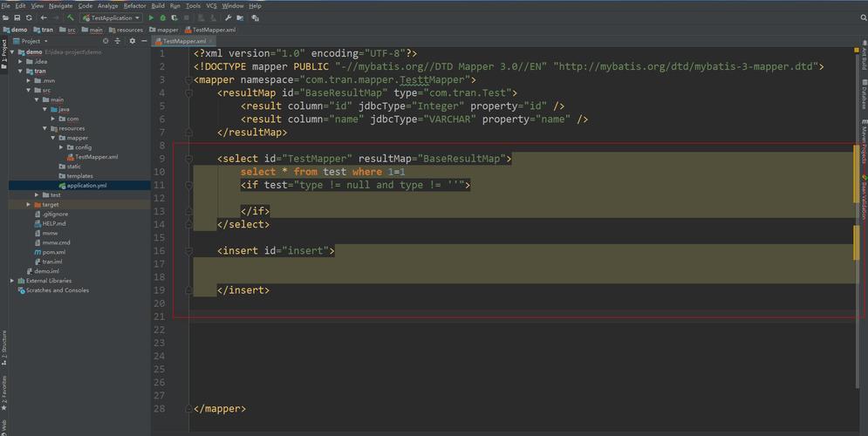Open the Navigate menu
This screenshot has width=868, height=436.
click(x=60, y=5)
